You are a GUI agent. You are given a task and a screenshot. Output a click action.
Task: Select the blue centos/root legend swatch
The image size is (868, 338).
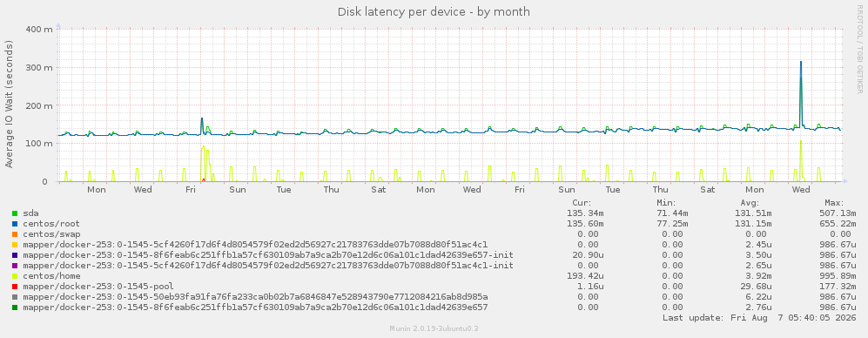[x=15, y=224]
